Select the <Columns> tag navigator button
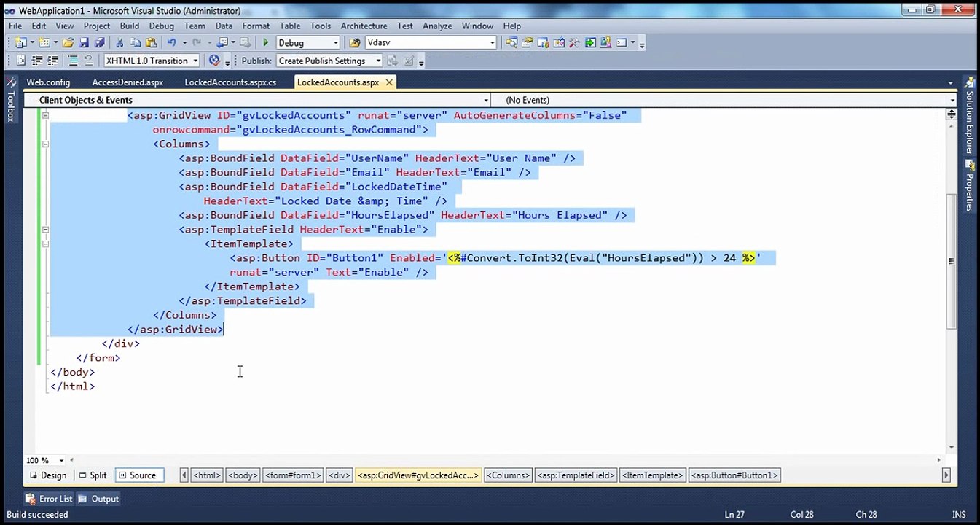This screenshot has width=980, height=525. pos(508,475)
